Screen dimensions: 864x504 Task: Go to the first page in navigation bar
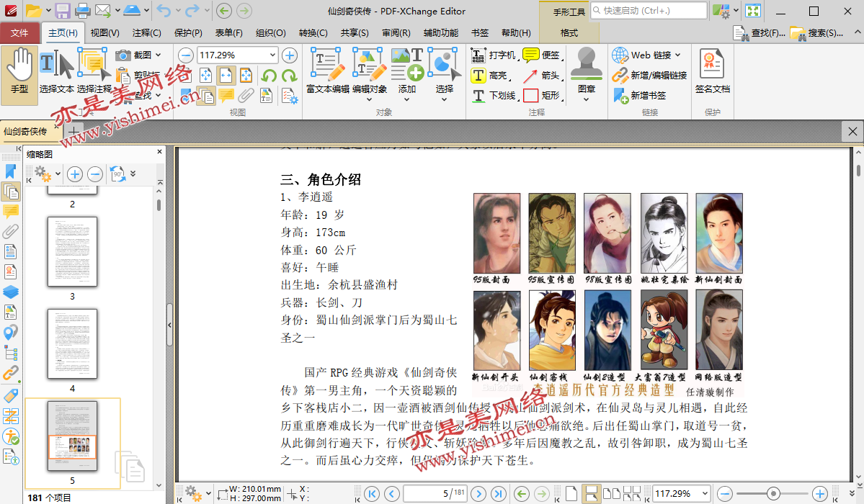pyautogui.click(x=372, y=493)
